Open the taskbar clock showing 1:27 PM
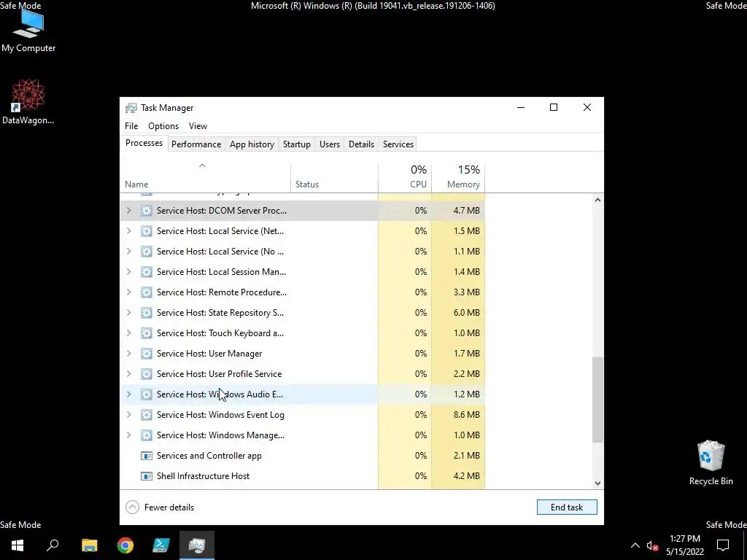Viewport: 747px width, 560px height. tap(685, 545)
